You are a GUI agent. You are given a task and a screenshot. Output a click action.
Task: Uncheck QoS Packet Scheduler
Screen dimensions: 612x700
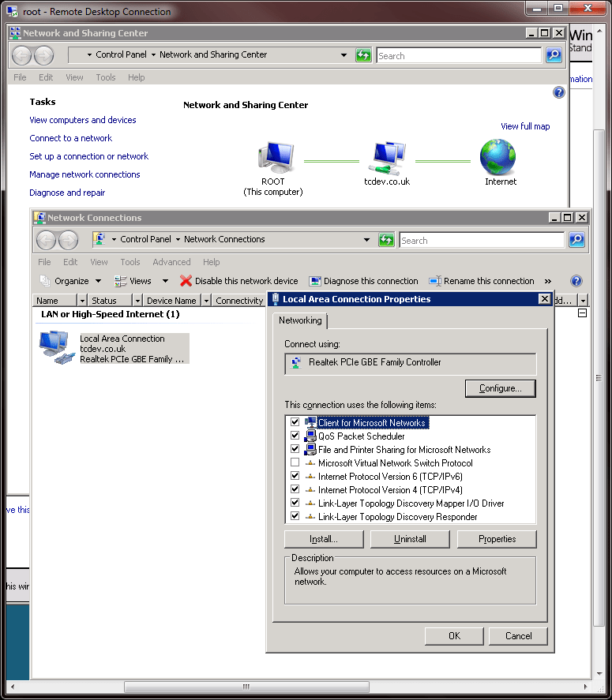(295, 436)
